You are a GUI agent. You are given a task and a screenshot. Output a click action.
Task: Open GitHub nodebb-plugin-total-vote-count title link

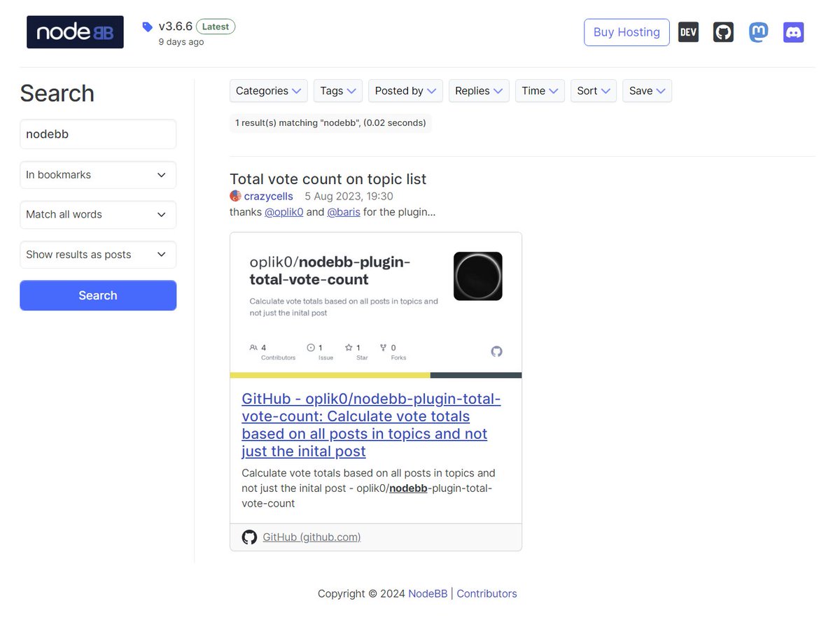click(x=371, y=425)
